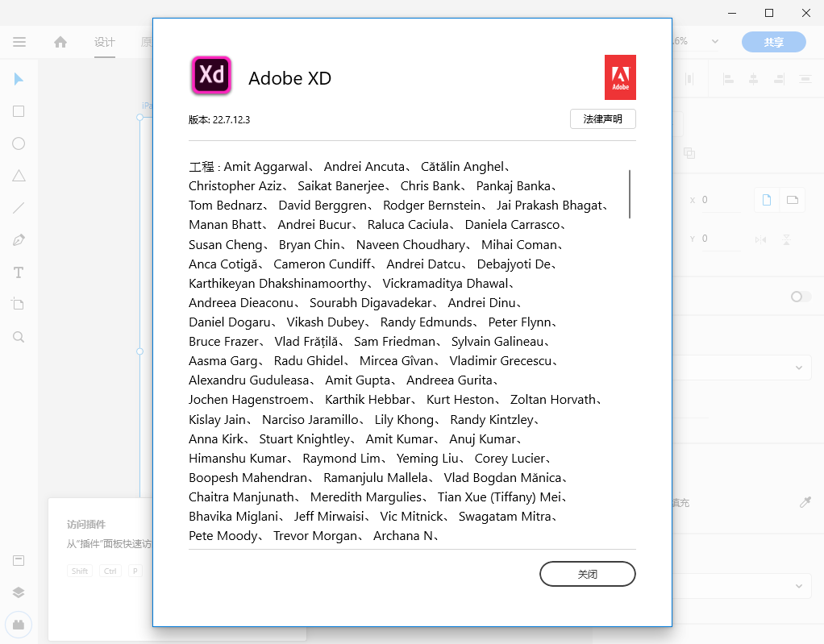Expand the zoom percentage dropdown
The width and height of the screenshot is (824, 644).
[714, 41]
